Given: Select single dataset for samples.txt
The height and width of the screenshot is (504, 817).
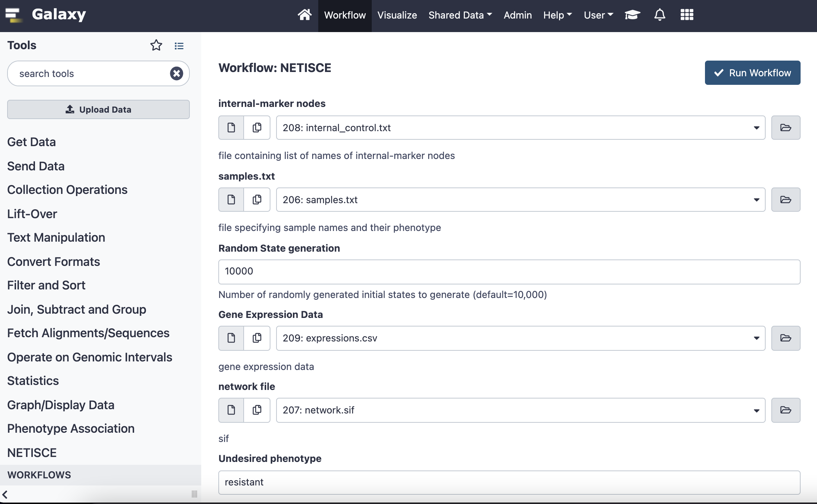Looking at the screenshot, I should 231,200.
